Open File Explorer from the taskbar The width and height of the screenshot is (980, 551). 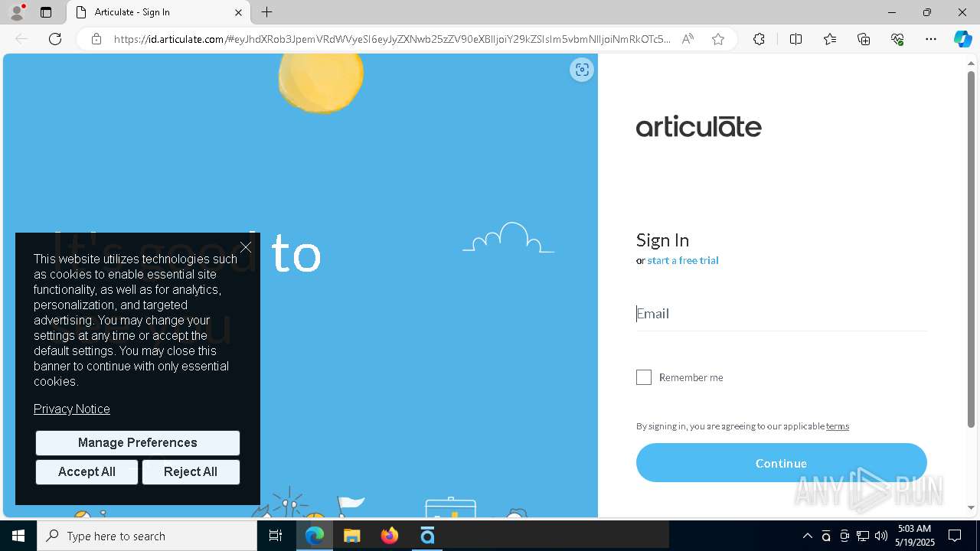pos(352,536)
